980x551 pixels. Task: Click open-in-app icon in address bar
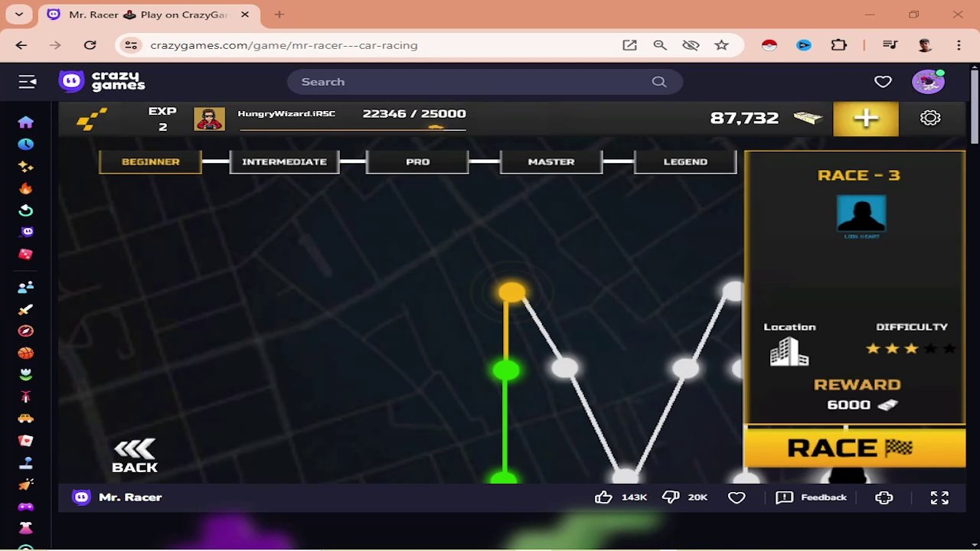629,45
